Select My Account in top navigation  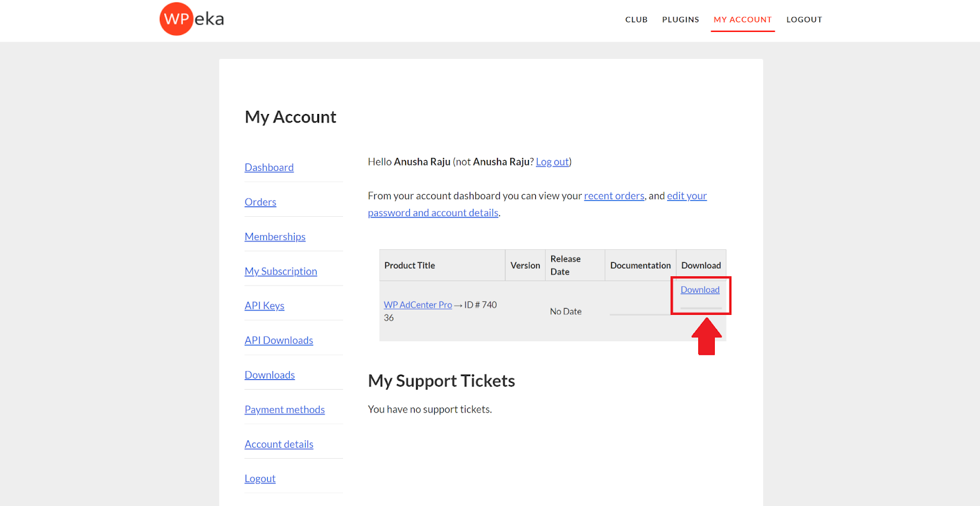coord(742,20)
